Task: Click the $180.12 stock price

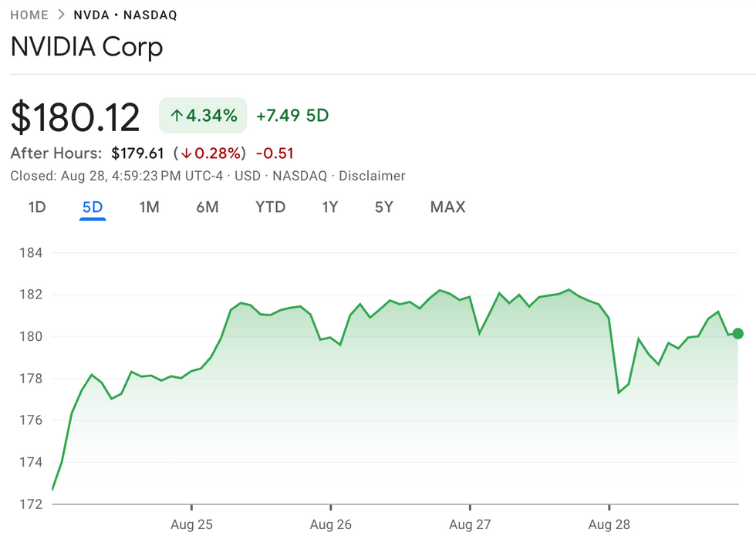Action: pos(76,117)
